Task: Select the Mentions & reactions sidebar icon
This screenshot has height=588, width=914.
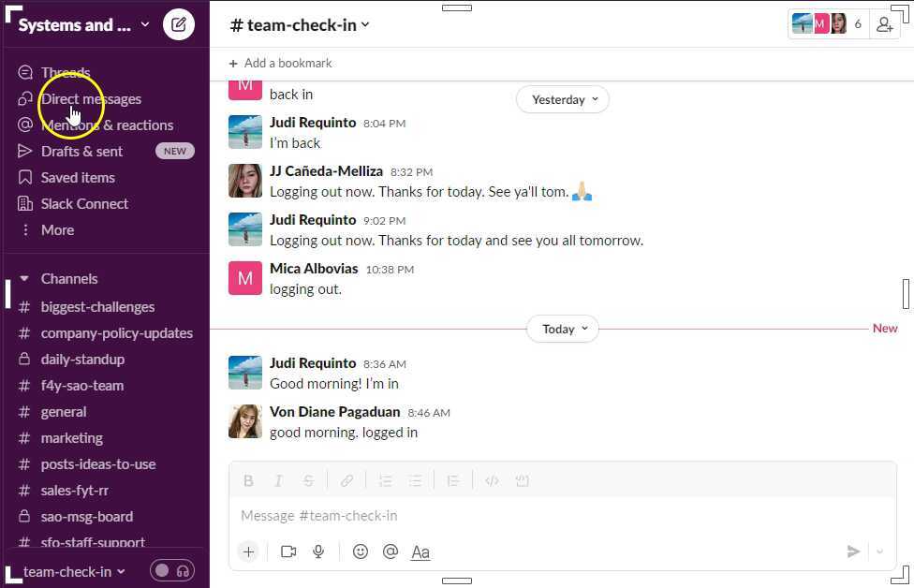Action: [25, 125]
